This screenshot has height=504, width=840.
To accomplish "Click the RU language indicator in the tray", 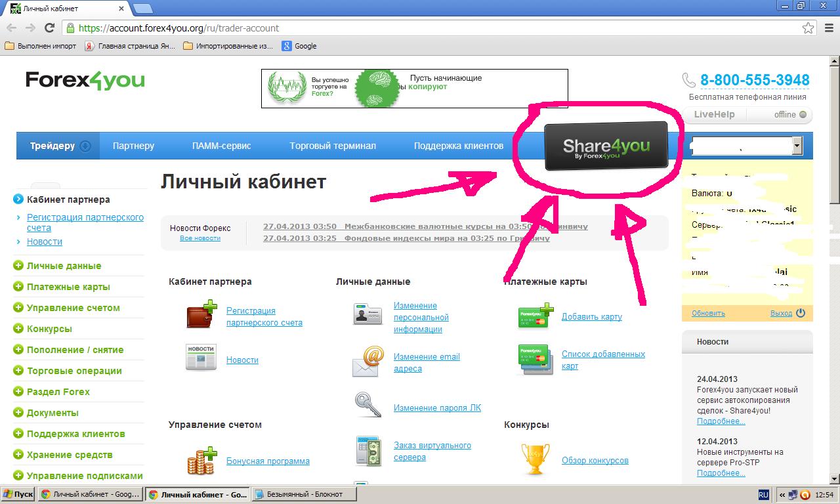I will [x=764, y=494].
